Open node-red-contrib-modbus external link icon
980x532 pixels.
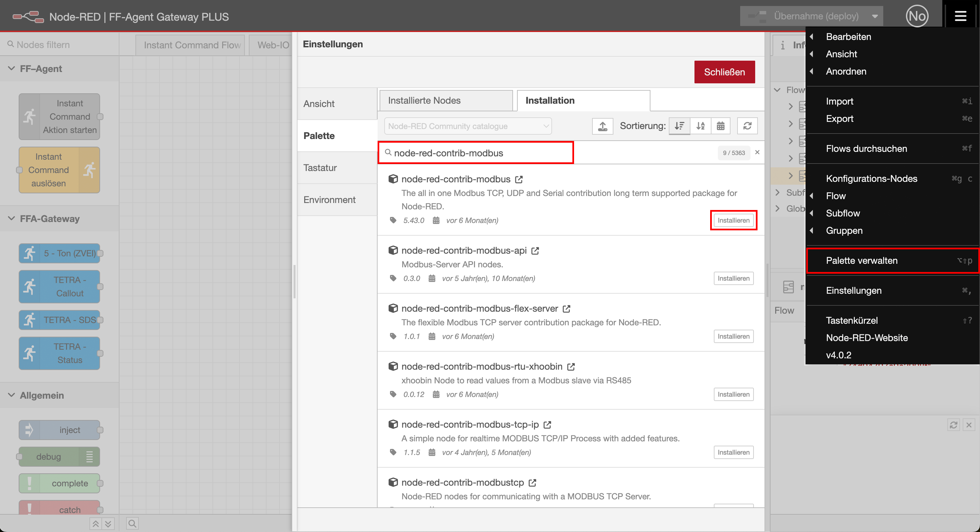tap(519, 179)
